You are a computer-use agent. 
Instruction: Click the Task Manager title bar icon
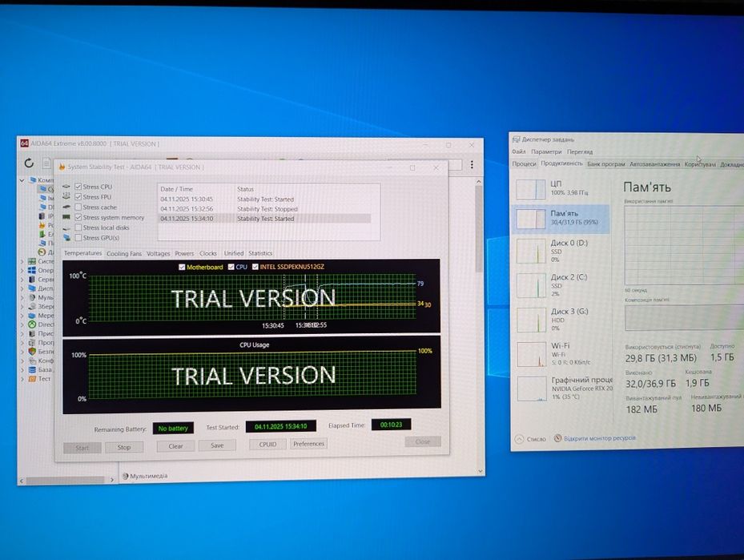pos(516,139)
